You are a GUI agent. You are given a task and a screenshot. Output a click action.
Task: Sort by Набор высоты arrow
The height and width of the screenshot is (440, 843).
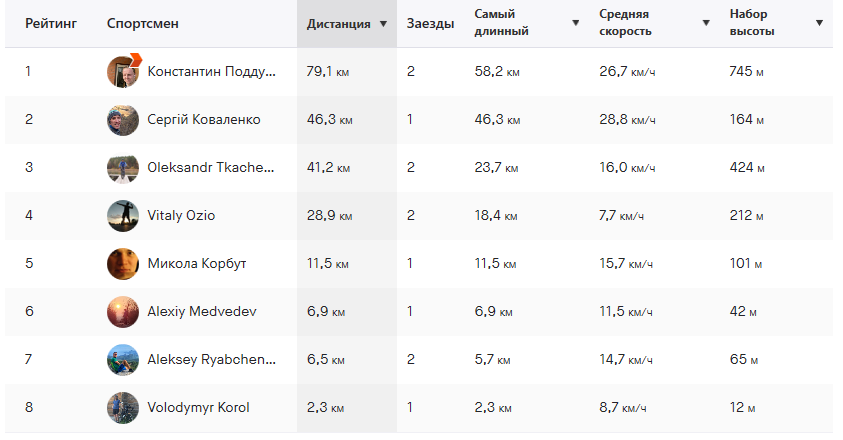tap(819, 23)
